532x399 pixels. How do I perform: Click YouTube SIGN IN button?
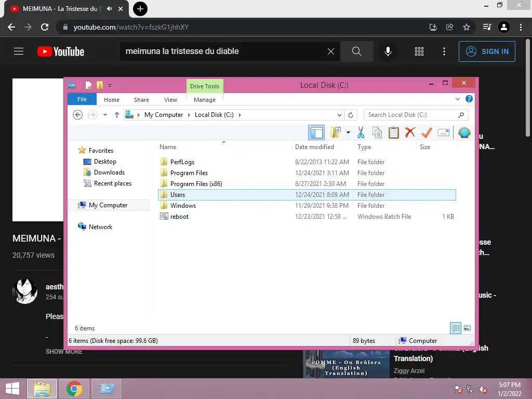(x=487, y=51)
